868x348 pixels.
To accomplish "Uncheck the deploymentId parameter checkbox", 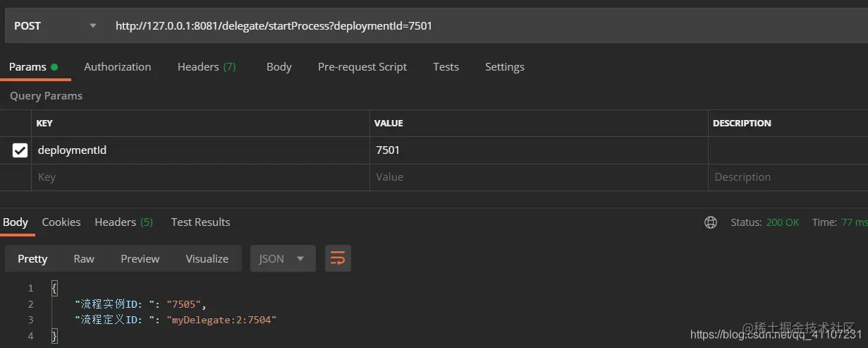I will click(20, 150).
